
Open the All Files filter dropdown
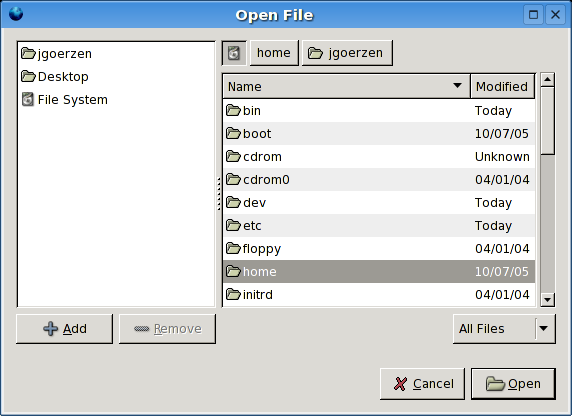(x=504, y=329)
